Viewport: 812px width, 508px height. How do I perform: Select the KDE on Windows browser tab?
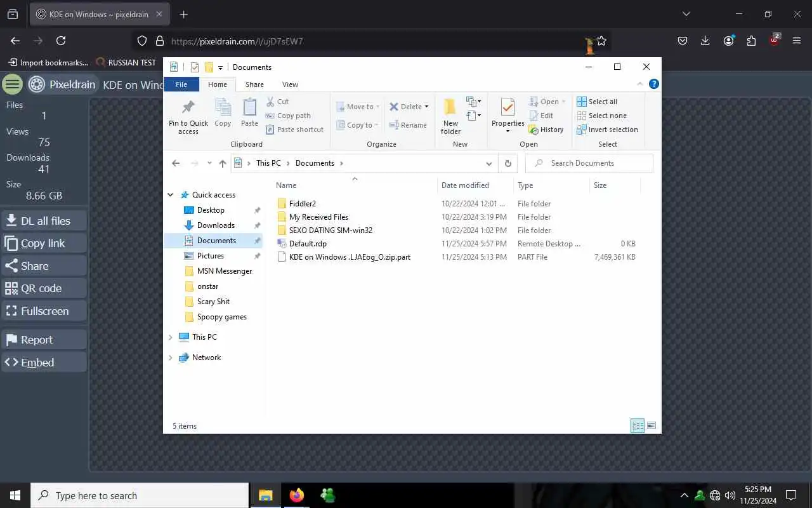click(x=99, y=14)
